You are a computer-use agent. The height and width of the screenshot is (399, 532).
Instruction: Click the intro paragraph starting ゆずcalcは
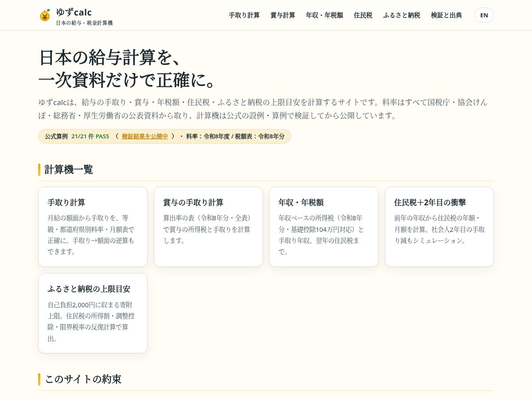[x=263, y=109]
